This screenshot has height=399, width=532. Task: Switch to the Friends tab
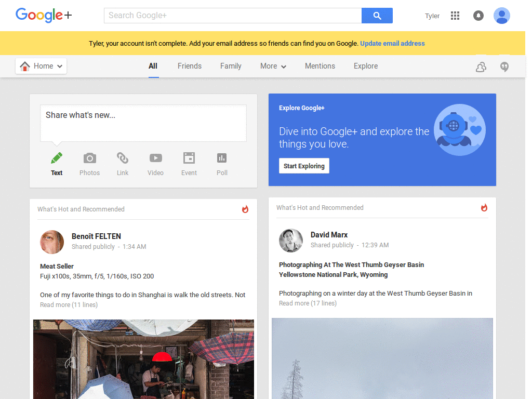click(x=190, y=66)
